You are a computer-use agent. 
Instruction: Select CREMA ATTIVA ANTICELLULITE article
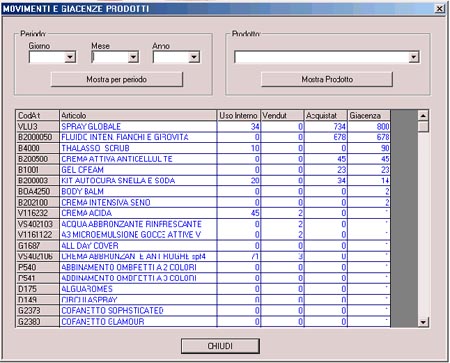pos(138,159)
